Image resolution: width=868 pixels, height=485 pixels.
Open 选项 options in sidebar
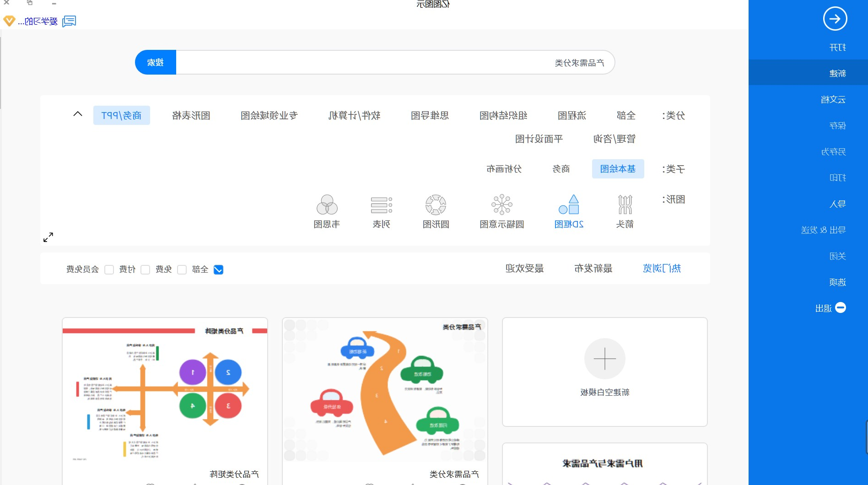click(837, 282)
